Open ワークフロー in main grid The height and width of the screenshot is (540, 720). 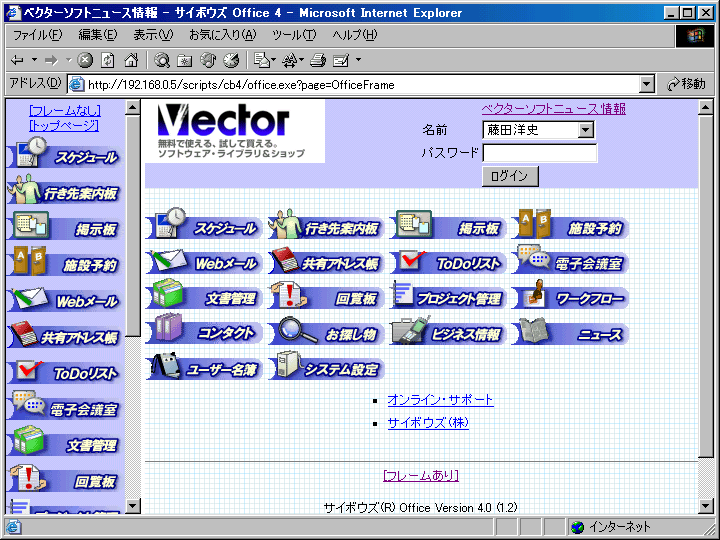click(x=570, y=295)
